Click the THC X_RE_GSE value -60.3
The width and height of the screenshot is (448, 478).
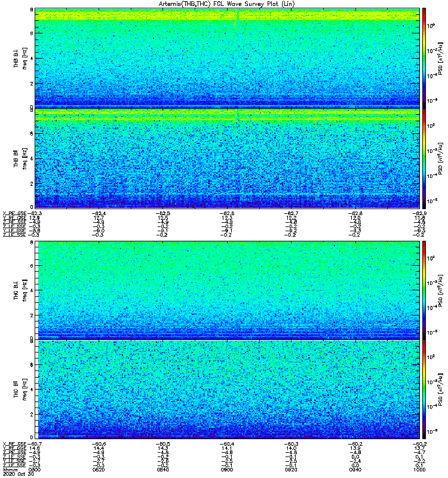(291, 444)
